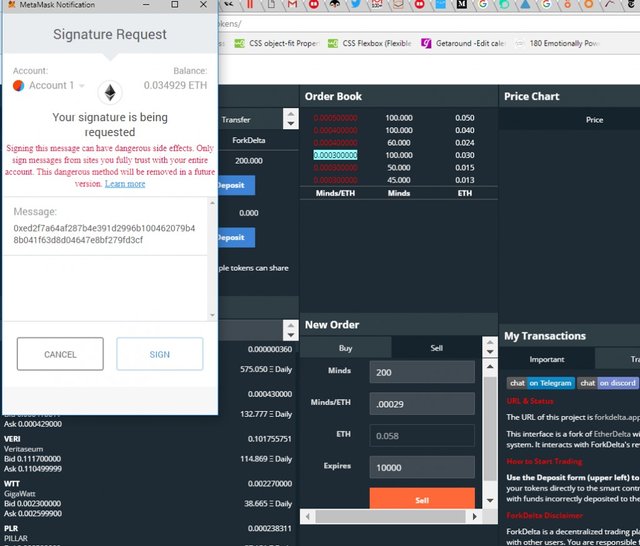Click the chat on discord badge
Screen dimensions: 640x546
tap(608, 383)
